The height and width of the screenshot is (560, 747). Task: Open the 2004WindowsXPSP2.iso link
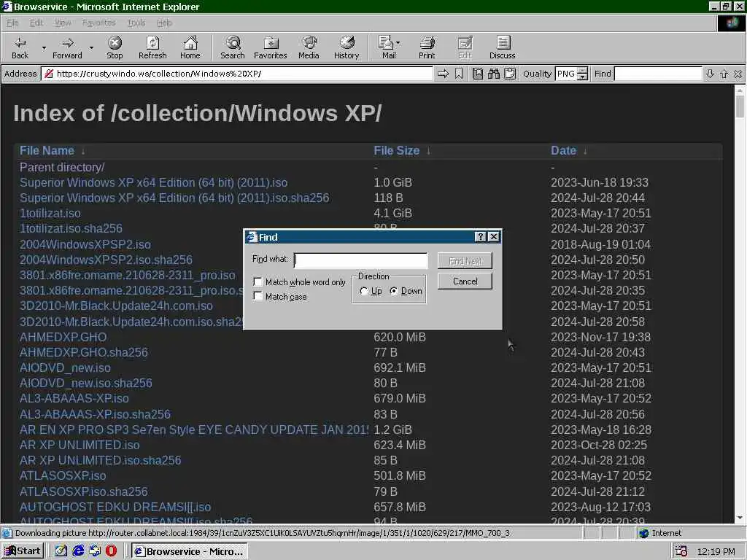(x=85, y=245)
